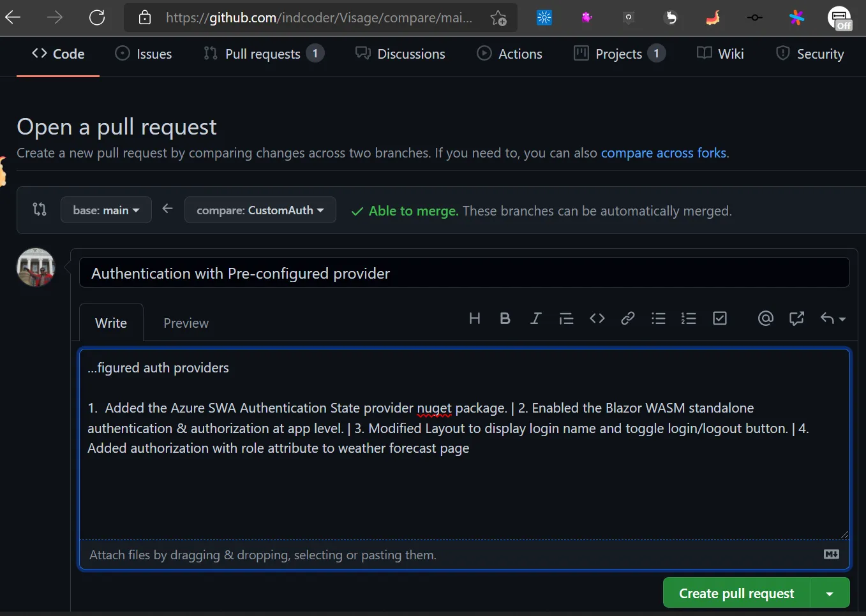This screenshot has width=866, height=616.
Task: Open the Pull requests tab
Action: point(262,54)
